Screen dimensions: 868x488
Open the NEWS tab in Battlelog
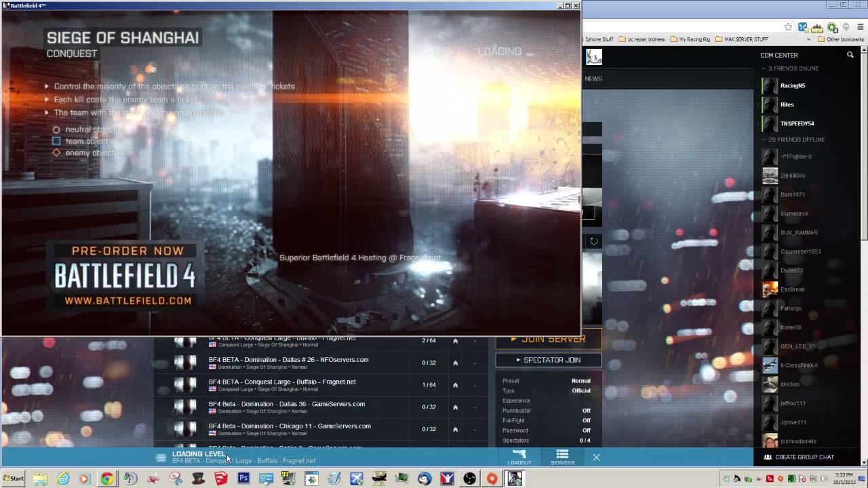[x=593, y=79]
